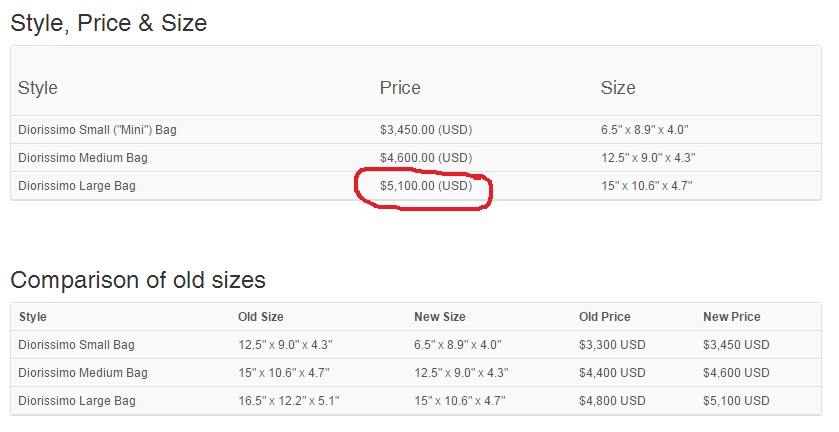The width and height of the screenshot is (839, 432).
Task: Click the New Size column header
Action: coord(440,317)
